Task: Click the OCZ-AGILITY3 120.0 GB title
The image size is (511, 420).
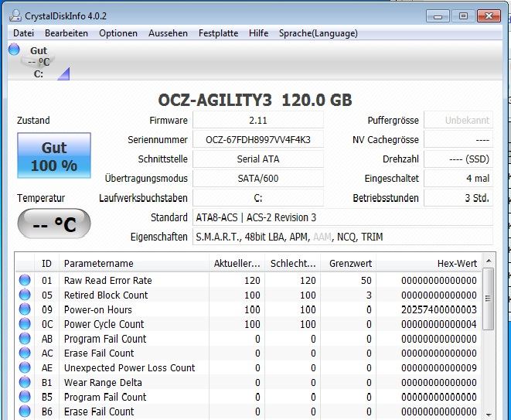Action: (255, 100)
